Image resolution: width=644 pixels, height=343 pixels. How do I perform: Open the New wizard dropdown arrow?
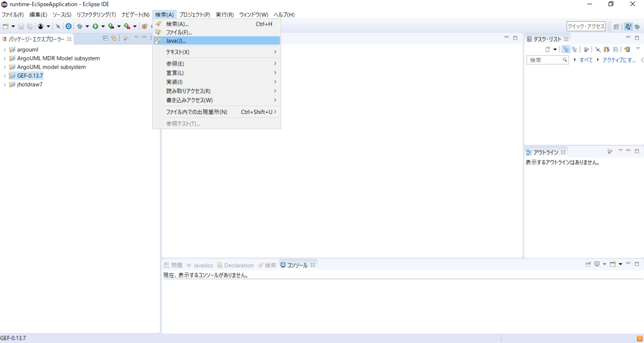pyautogui.click(x=13, y=26)
